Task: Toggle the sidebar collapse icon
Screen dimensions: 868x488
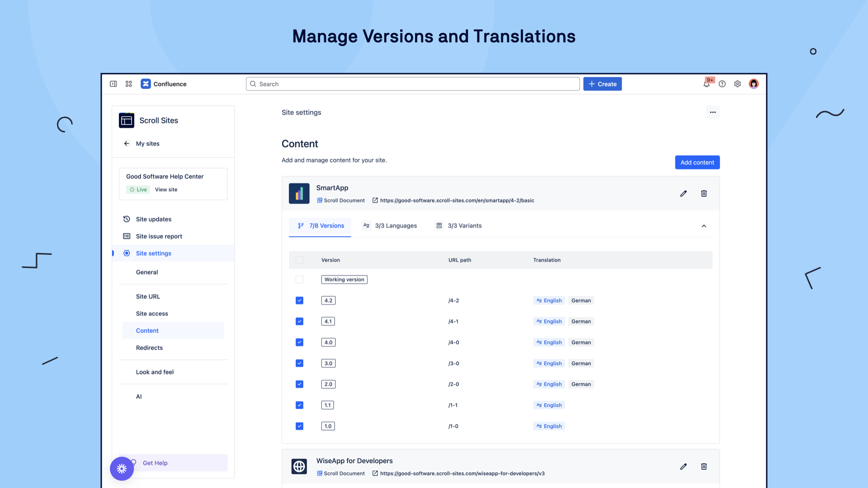Action: pos(113,84)
